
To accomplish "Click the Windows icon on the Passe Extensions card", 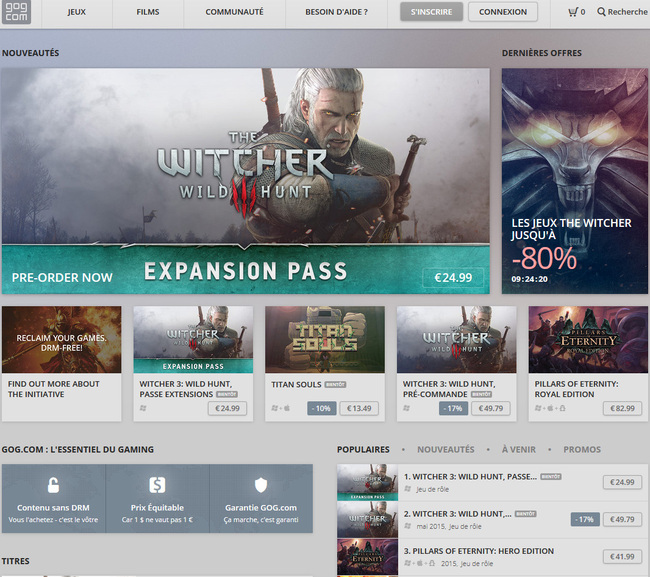I will [143, 408].
